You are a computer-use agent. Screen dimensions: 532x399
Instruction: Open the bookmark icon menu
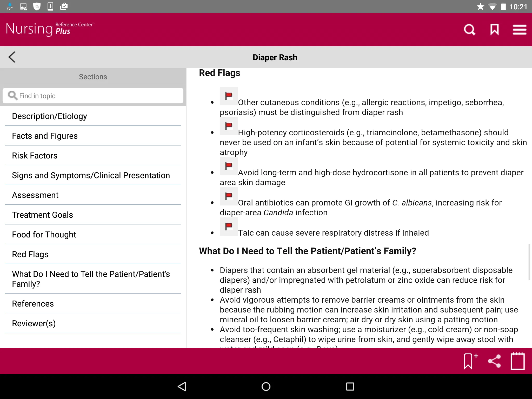(494, 29)
